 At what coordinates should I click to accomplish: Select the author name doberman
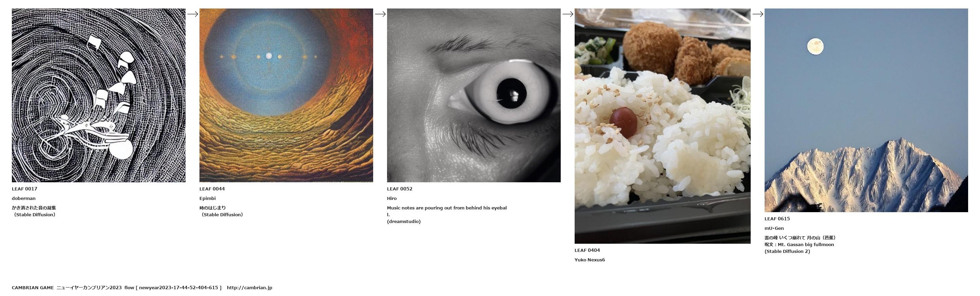click(x=24, y=198)
